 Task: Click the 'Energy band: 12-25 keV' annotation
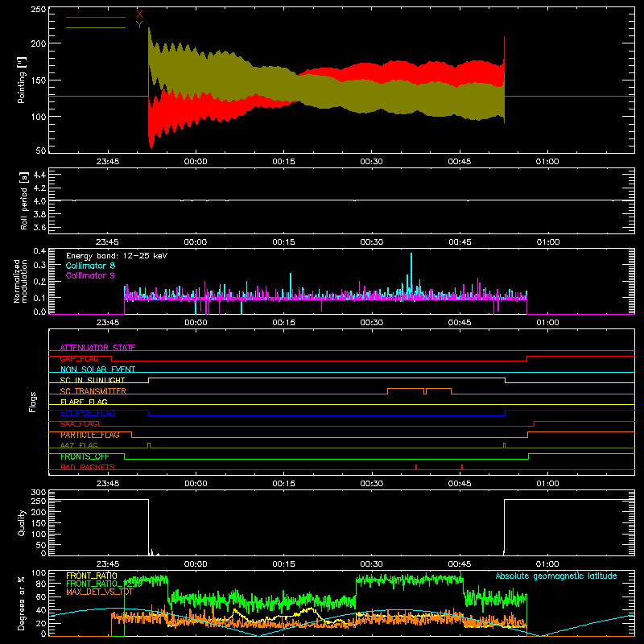(117, 256)
